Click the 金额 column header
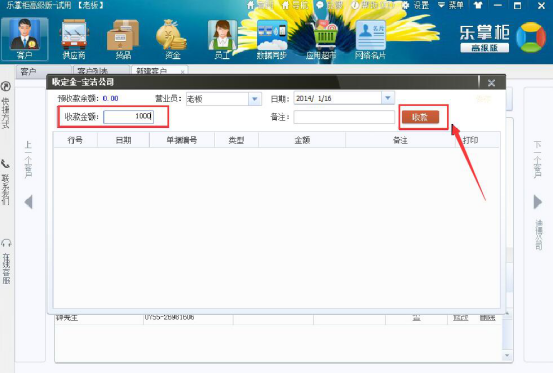 (x=302, y=140)
